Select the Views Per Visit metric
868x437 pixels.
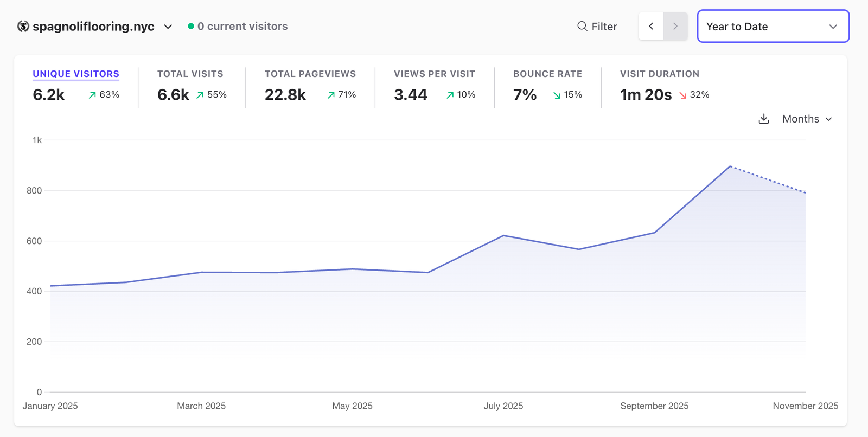[x=434, y=74]
